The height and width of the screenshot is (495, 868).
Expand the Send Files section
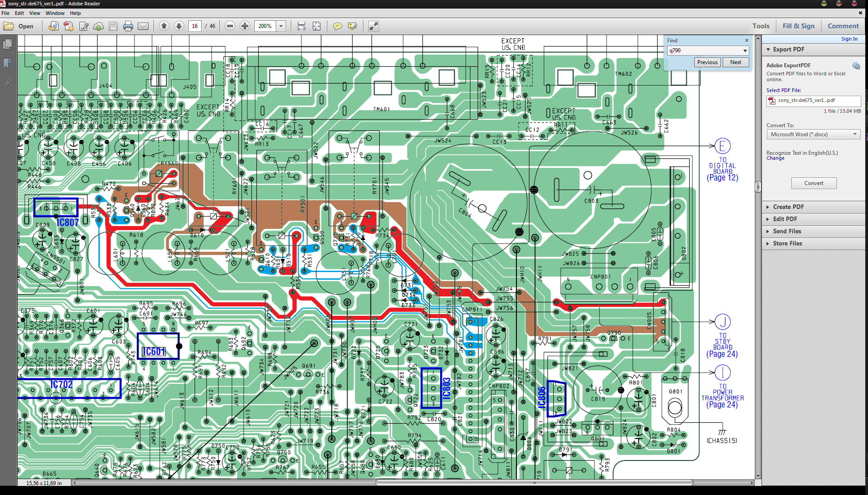786,231
